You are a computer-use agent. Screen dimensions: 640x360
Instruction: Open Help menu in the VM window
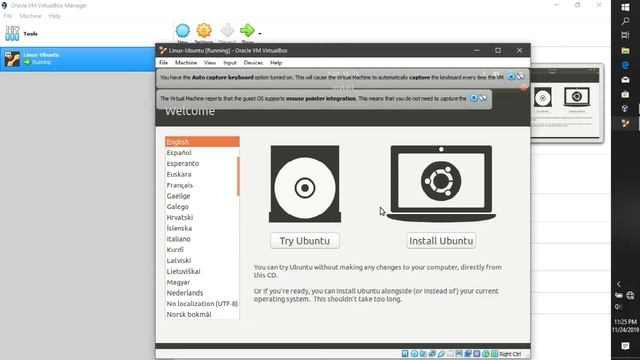(276, 62)
